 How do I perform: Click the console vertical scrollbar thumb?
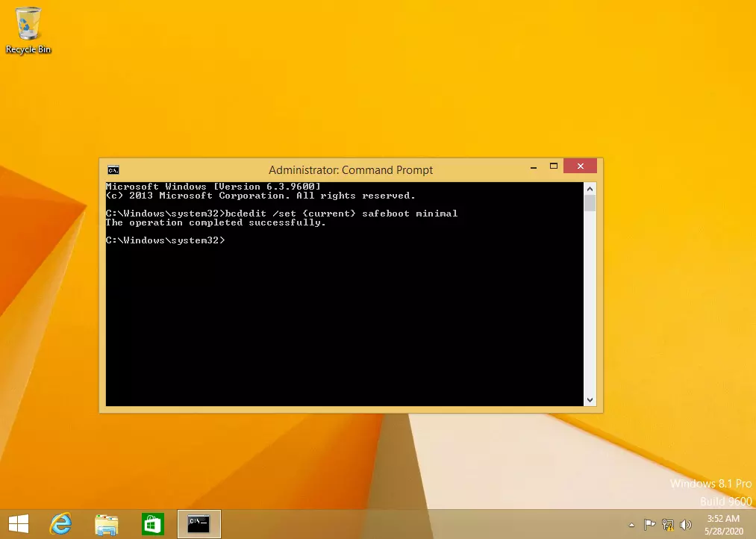coord(590,204)
